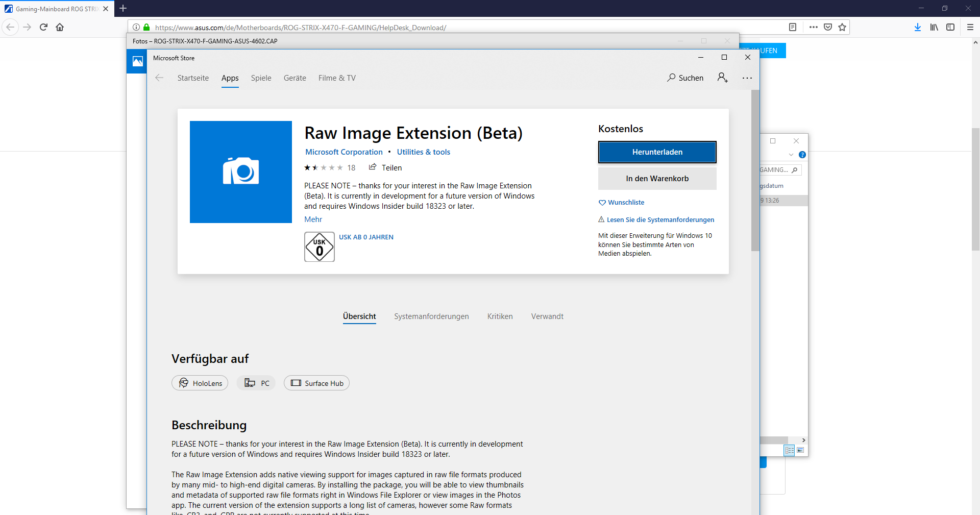980x515 pixels.
Task: Save page to Pocket
Action: click(x=828, y=27)
